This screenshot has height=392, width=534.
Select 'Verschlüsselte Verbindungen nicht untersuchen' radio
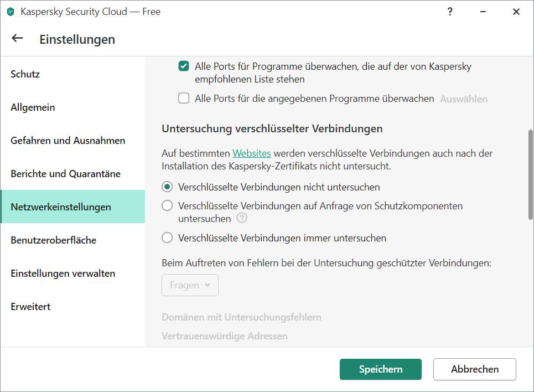tap(167, 187)
